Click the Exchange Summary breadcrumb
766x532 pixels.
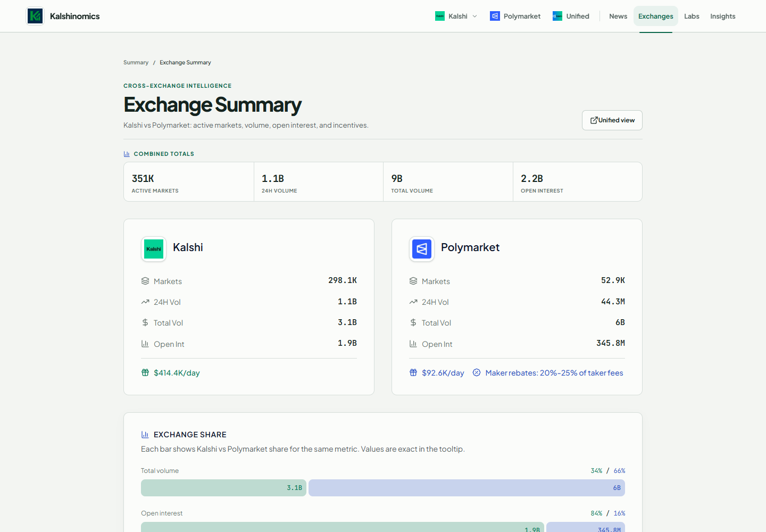click(x=185, y=62)
